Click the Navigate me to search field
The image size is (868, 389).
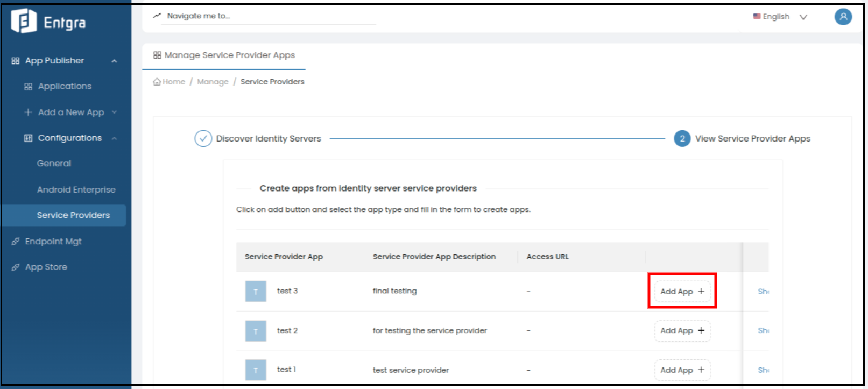pos(269,16)
